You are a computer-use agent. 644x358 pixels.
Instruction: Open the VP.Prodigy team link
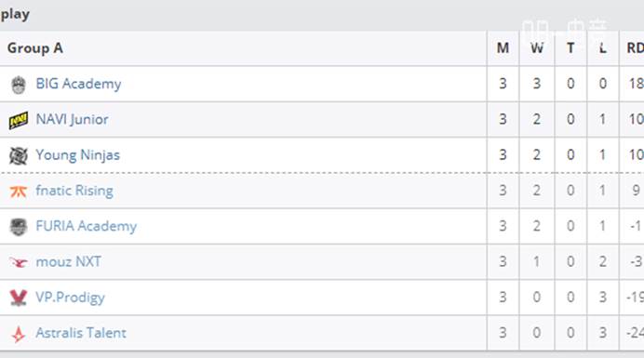[x=70, y=298]
